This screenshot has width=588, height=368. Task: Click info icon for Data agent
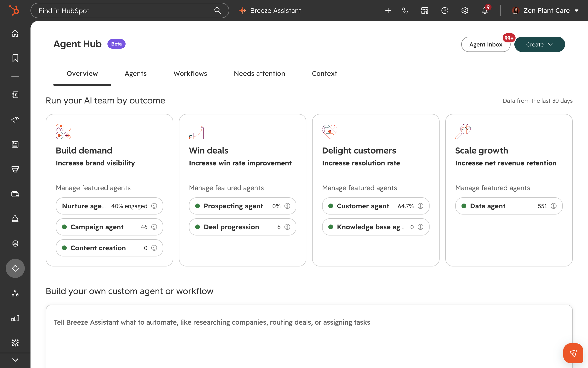pyautogui.click(x=554, y=206)
